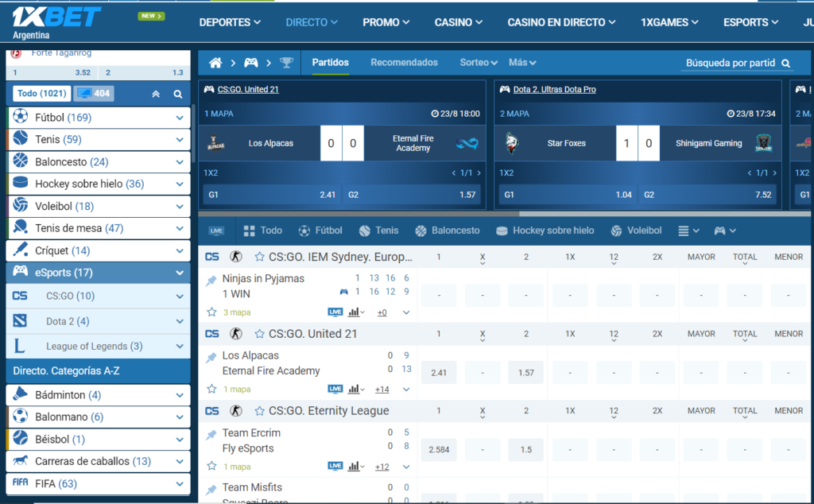This screenshot has width=814, height=504.
Task: Switch to the Recomendados tab
Action: click(x=404, y=62)
